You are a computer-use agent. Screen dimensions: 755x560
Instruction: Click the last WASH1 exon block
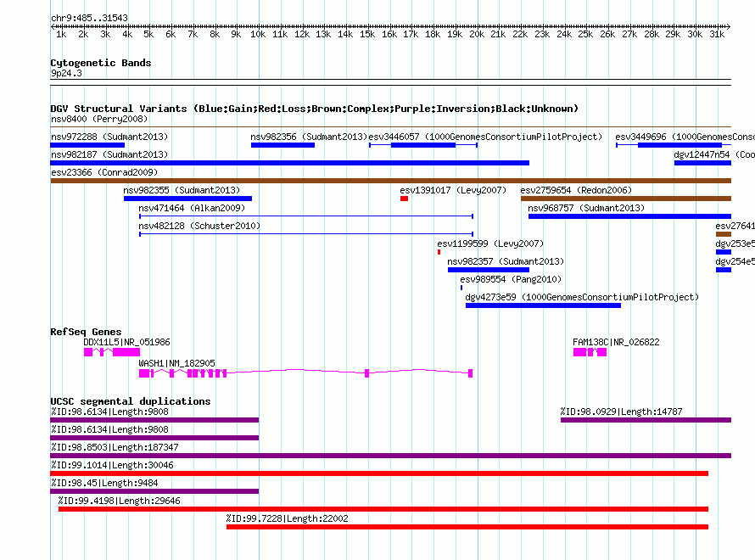click(471, 373)
